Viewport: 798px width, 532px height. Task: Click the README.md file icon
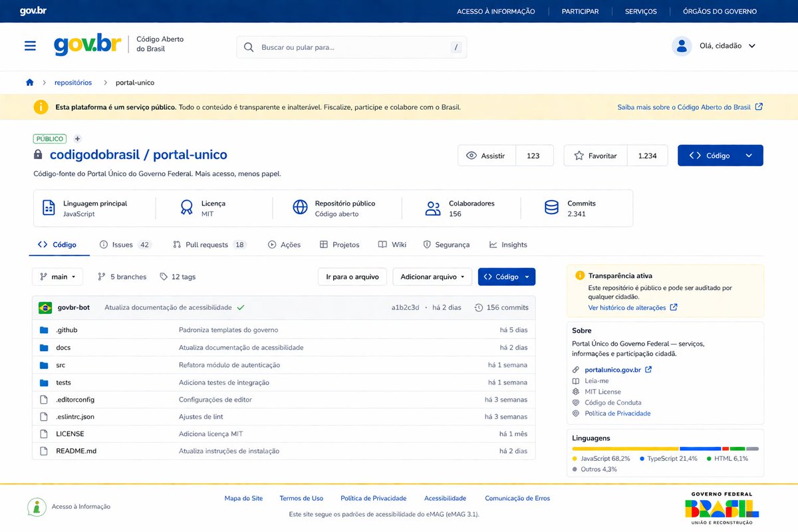(x=44, y=451)
